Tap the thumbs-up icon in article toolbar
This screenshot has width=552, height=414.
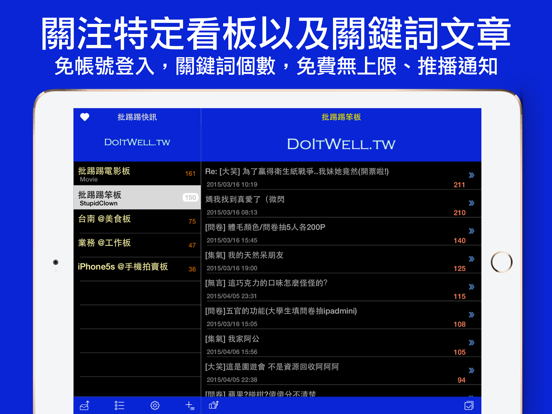tap(214, 405)
